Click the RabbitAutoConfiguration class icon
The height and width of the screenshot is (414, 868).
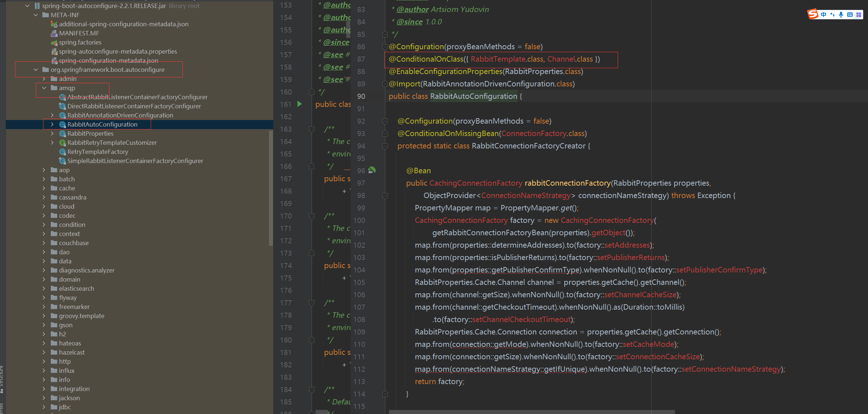[x=62, y=124]
